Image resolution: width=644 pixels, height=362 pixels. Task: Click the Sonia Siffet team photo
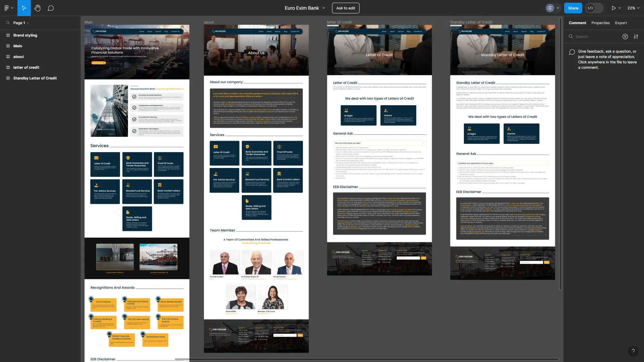pos(240,297)
